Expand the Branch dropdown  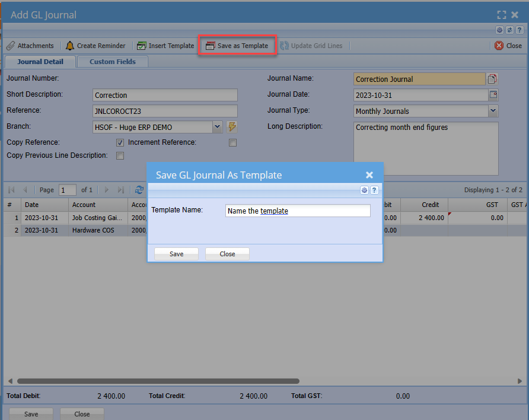pyautogui.click(x=217, y=127)
